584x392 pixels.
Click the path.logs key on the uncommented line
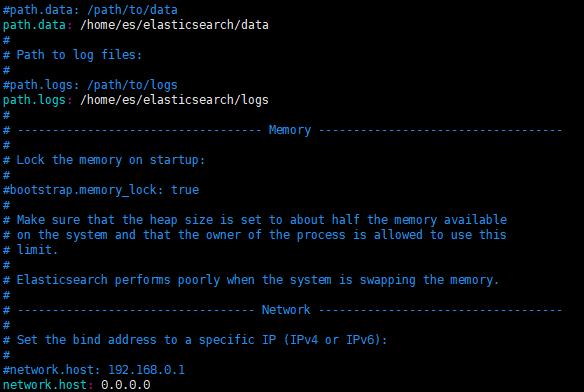(x=34, y=100)
